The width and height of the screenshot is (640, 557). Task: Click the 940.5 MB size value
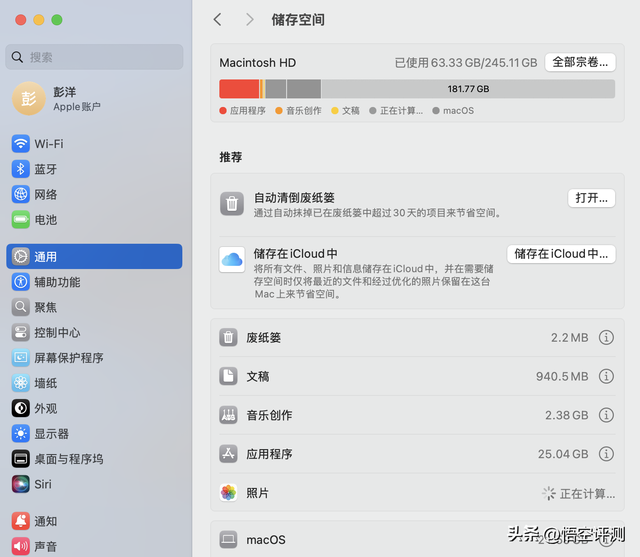(x=562, y=376)
